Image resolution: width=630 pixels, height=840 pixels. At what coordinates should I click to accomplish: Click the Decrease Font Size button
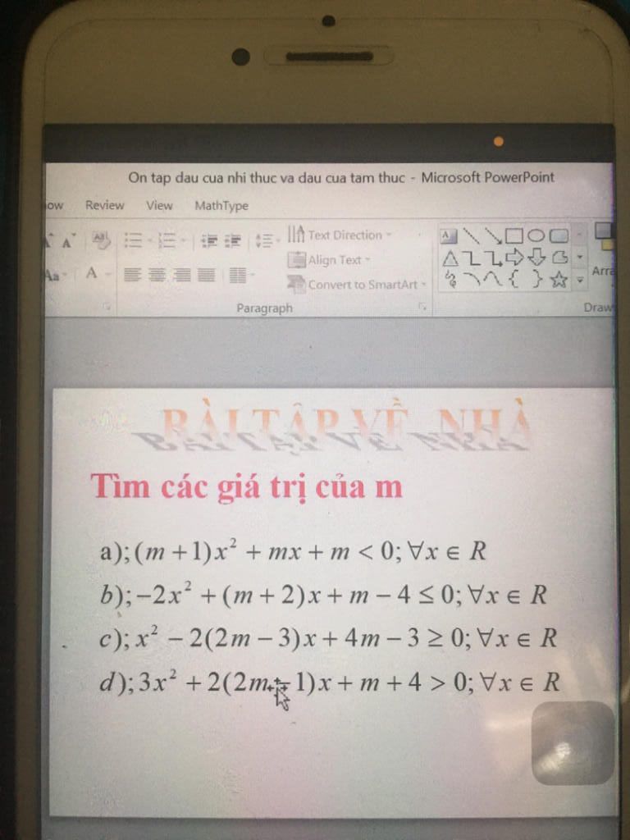click(69, 240)
